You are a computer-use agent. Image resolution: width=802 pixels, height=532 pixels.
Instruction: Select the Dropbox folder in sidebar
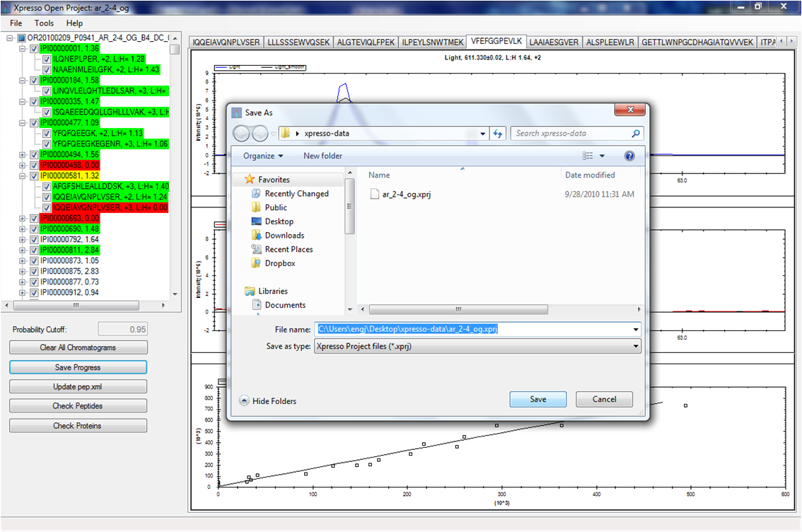tap(280, 263)
